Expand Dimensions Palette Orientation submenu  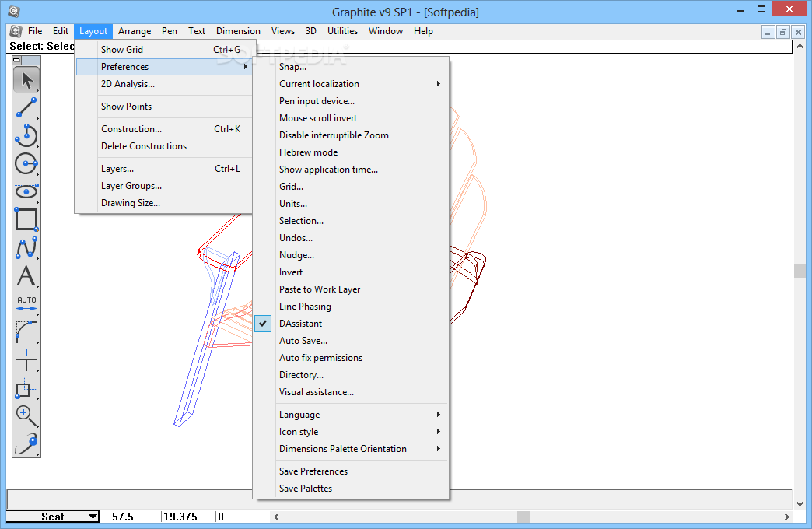coord(351,449)
